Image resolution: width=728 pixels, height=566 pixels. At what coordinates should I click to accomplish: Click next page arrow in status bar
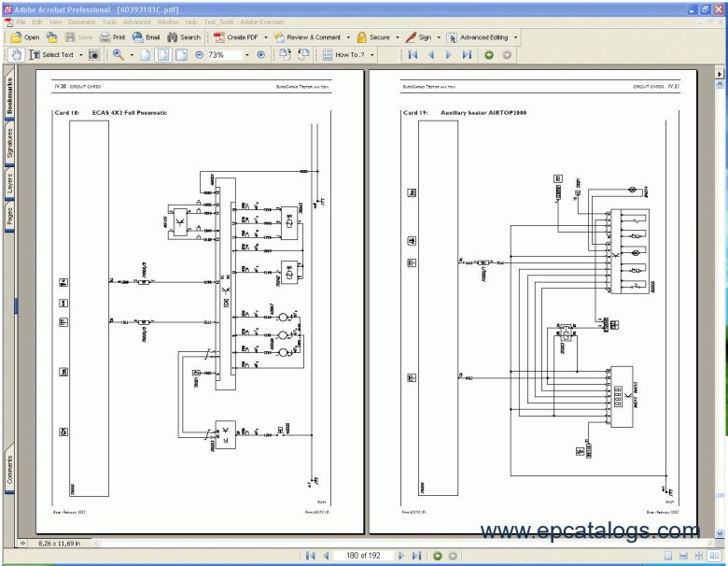pos(402,556)
